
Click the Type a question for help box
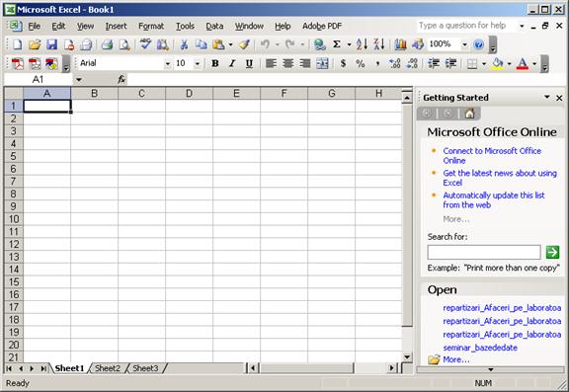467,26
